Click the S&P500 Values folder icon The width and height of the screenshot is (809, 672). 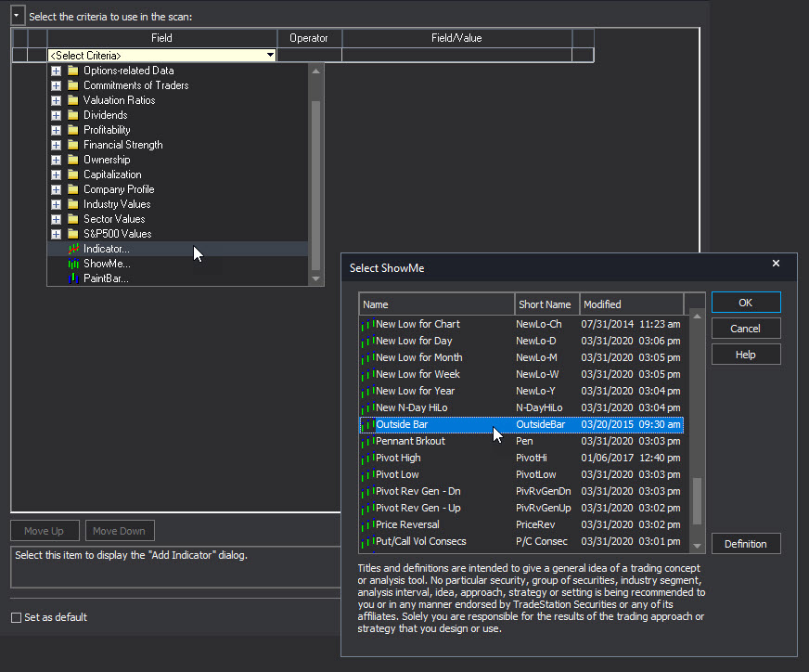pyautogui.click(x=73, y=234)
